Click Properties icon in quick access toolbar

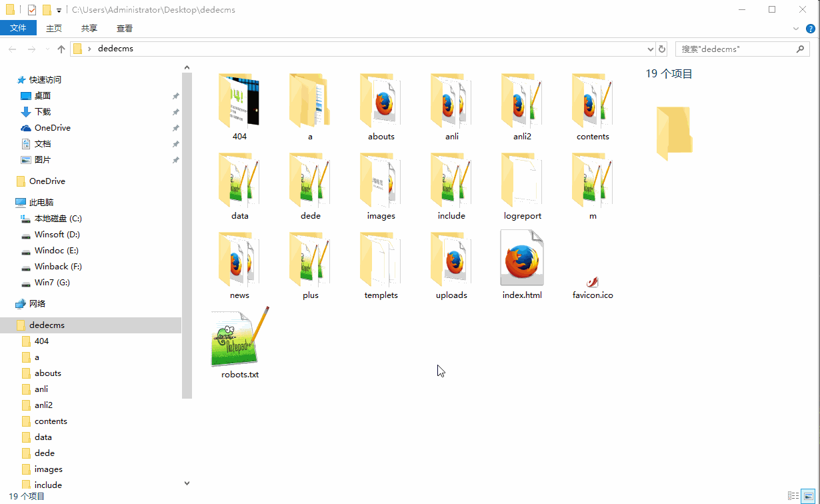tap(32, 10)
